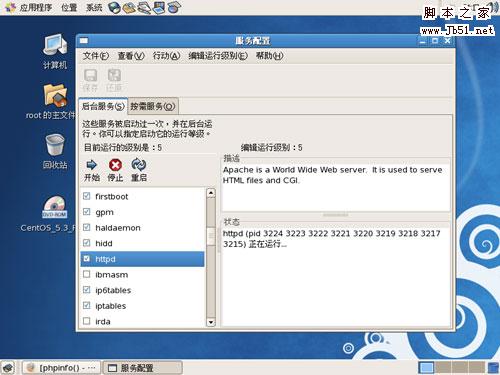Screen dimensions: 500x375
Task: Select the haldaemon service name
Action: [x=118, y=228]
